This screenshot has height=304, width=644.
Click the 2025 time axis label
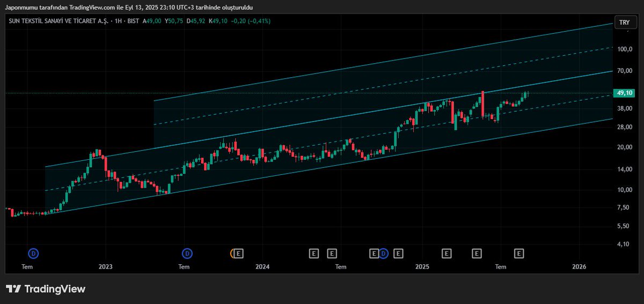pyautogui.click(x=422, y=266)
